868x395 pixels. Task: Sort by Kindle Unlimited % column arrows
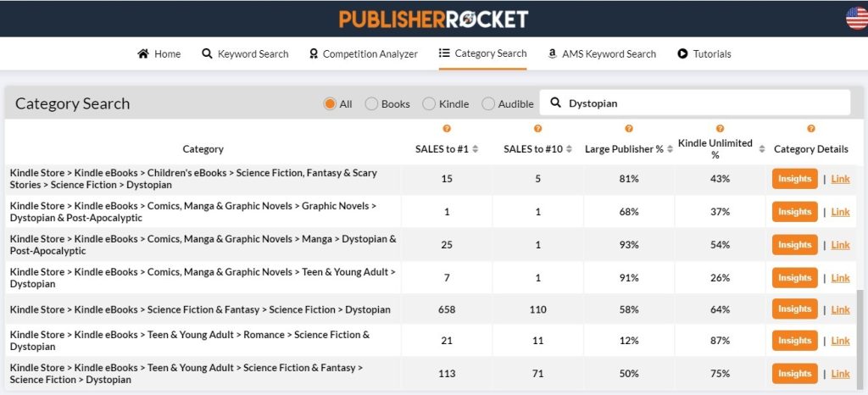(x=762, y=149)
